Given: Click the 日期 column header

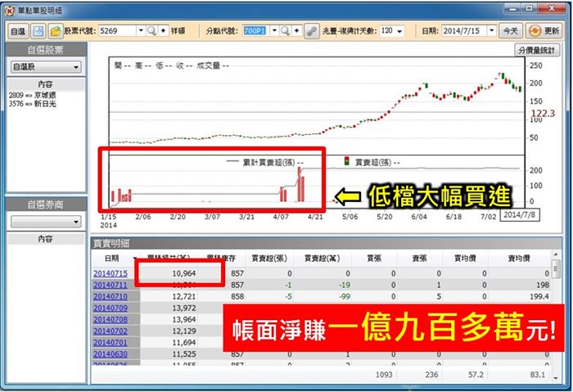Looking at the screenshot, I should click(112, 259).
